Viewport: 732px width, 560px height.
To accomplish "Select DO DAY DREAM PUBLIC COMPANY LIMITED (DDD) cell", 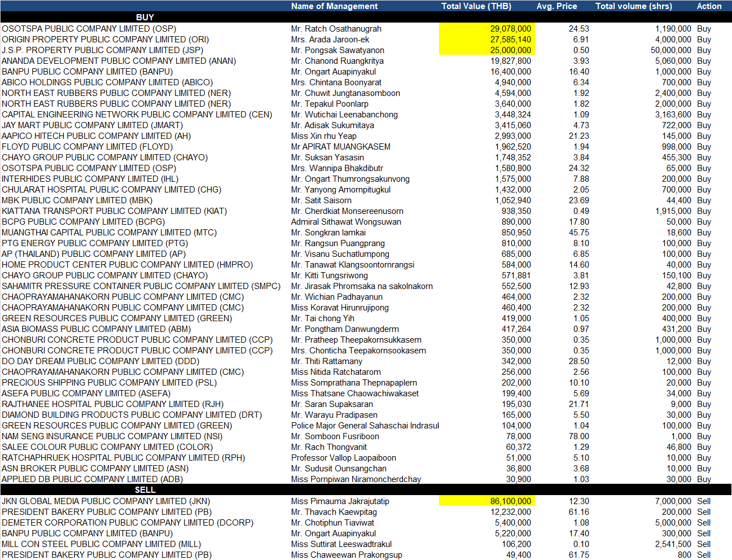I will pos(100,361).
